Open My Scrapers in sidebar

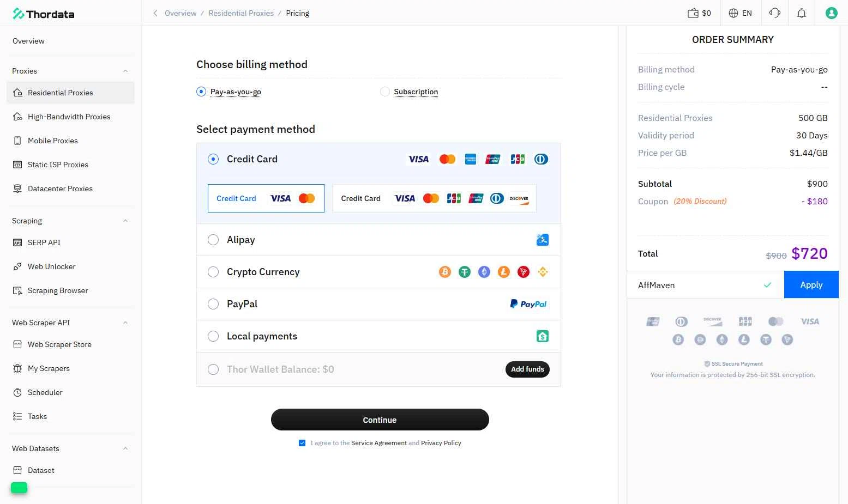coord(70,368)
